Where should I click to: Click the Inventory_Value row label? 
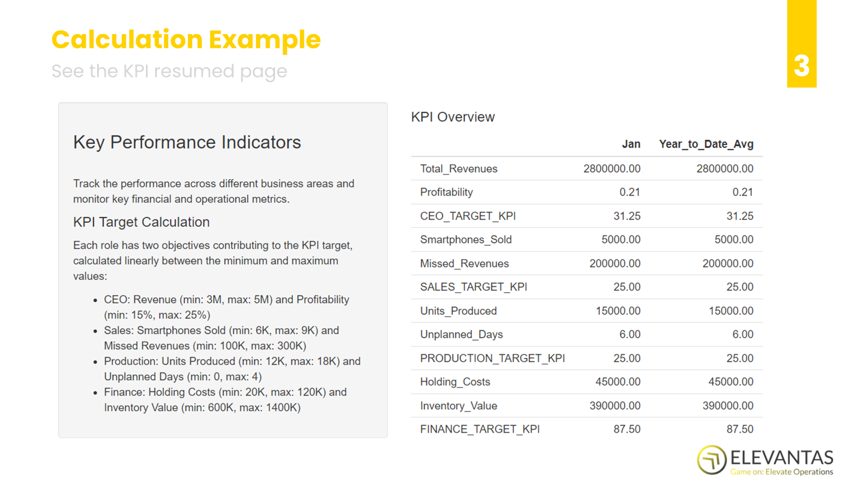458,406
